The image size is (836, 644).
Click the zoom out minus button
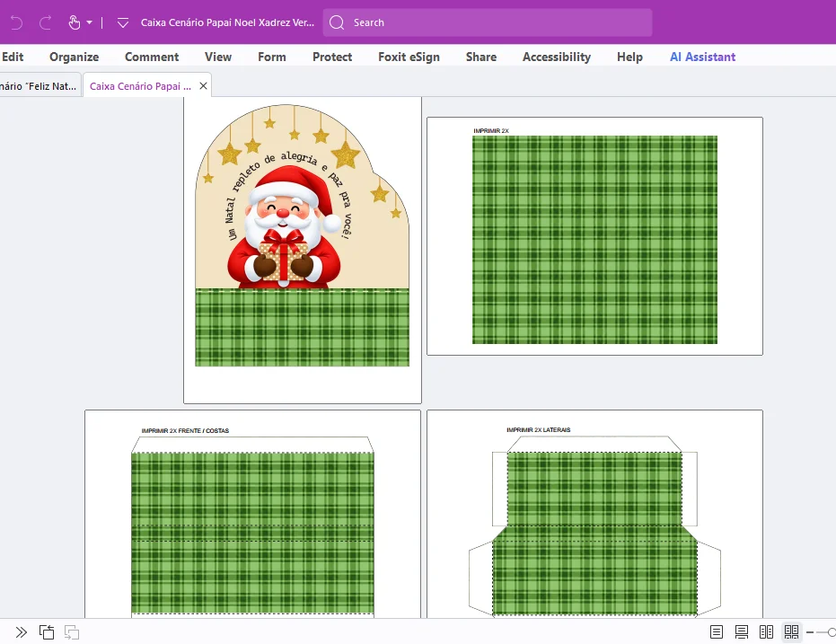point(810,632)
